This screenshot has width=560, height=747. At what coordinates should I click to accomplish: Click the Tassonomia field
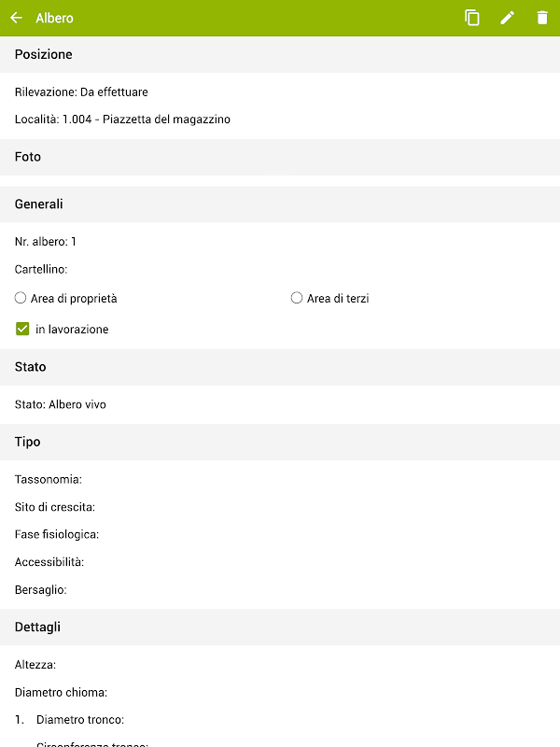(x=49, y=480)
